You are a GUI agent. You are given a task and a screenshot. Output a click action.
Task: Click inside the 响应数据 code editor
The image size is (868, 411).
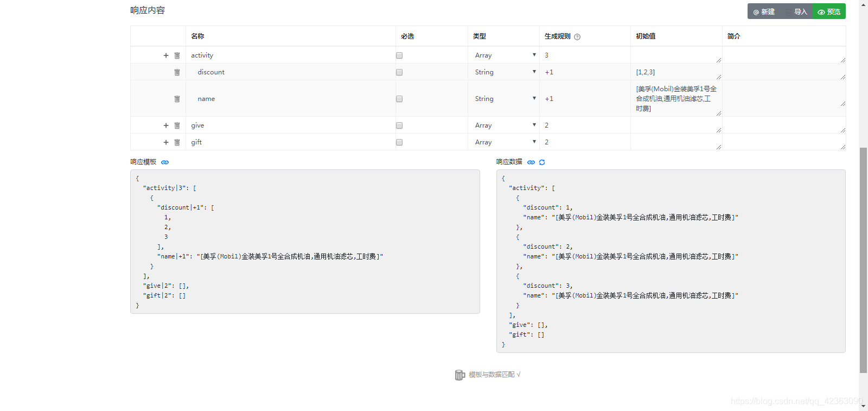pyautogui.click(x=671, y=261)
